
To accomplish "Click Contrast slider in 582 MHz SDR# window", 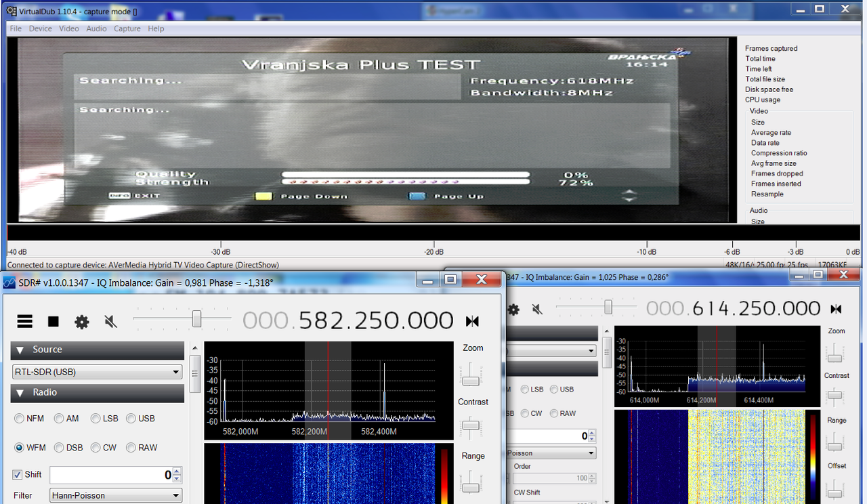I will pyautogui.click(x=470, y=427).
